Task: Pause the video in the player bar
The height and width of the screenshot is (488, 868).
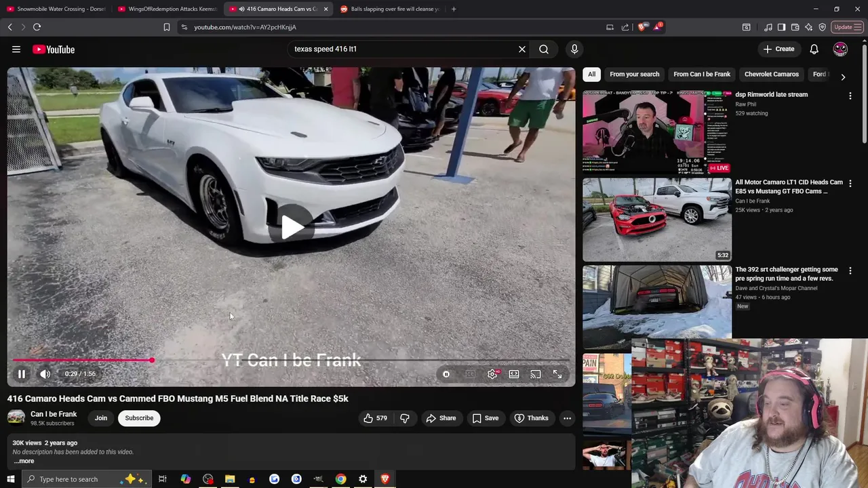Action: click(22, 373)
